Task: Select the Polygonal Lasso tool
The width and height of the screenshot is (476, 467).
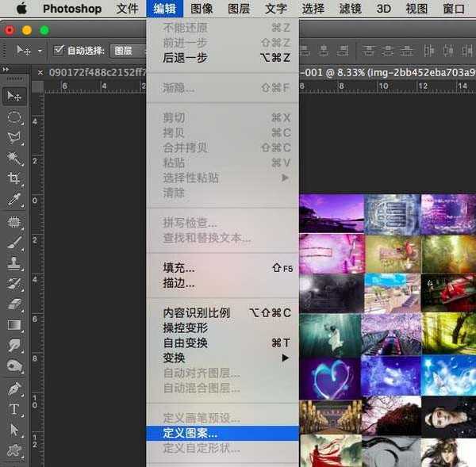Action: coord(14,138)
